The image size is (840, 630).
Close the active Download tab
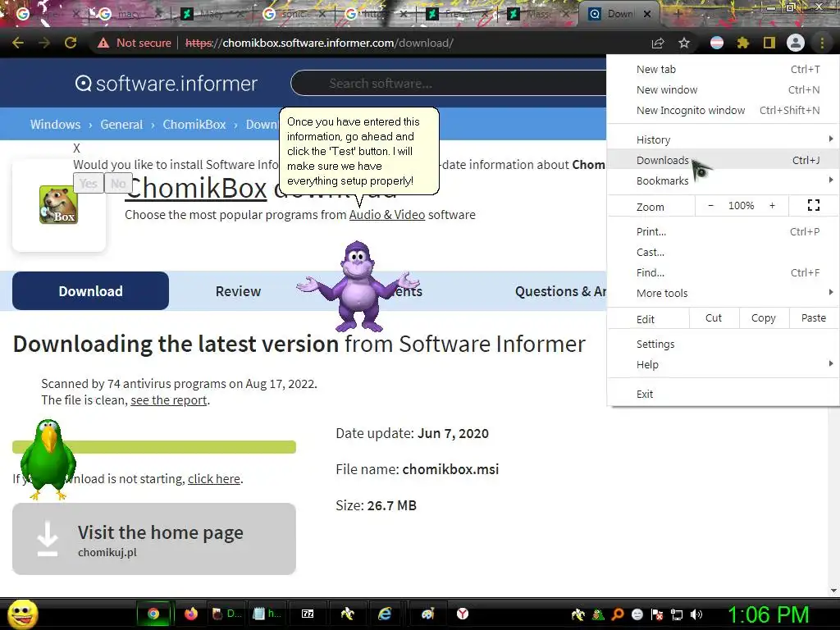click(647, 15)
